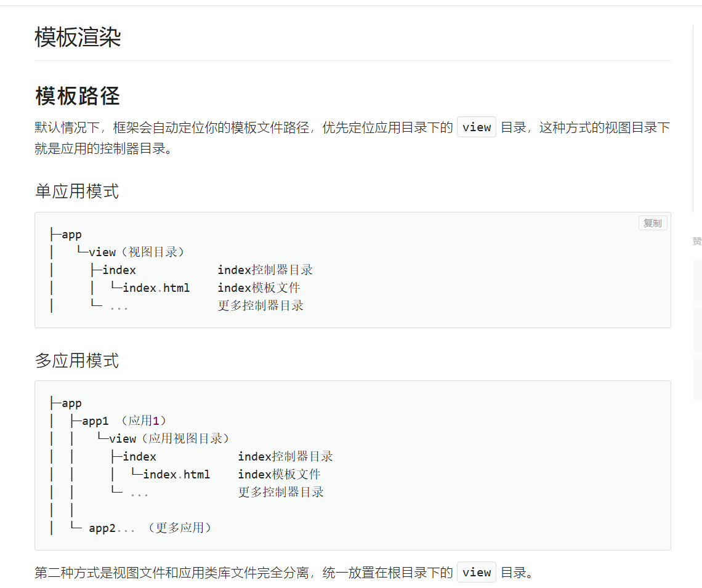
Task: Click "更多控制器目录" in the 单应用模式 block
Action: coord(260,305)
